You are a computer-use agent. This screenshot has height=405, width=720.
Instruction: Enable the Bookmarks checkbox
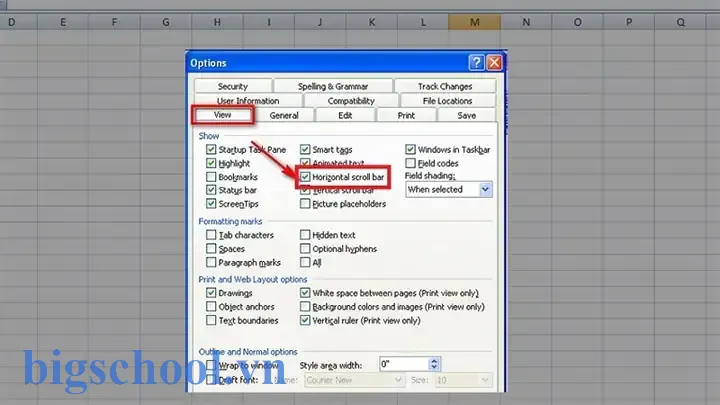[x=211, y=177]
